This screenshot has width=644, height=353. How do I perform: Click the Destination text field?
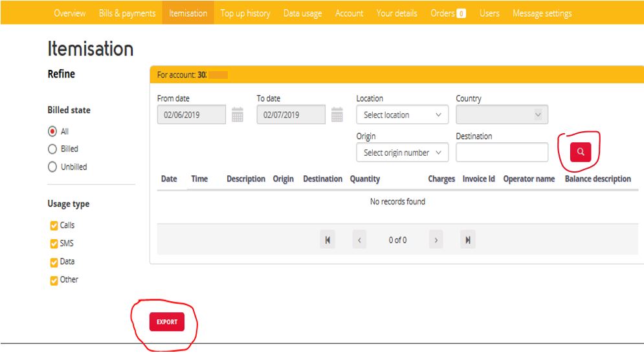[502, 153]
